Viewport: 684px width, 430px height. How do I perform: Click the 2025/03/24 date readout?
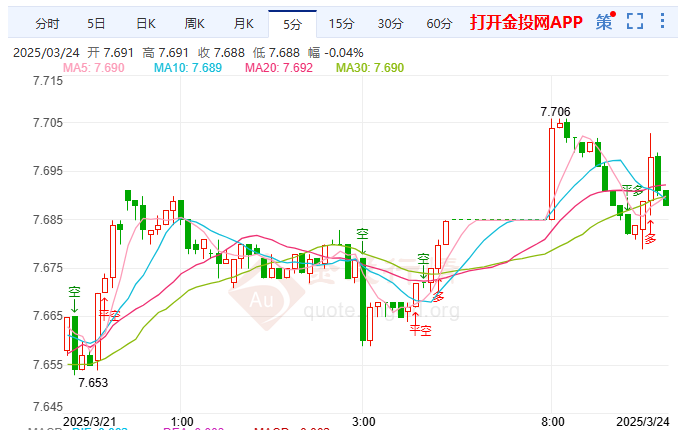click(46, 53)
